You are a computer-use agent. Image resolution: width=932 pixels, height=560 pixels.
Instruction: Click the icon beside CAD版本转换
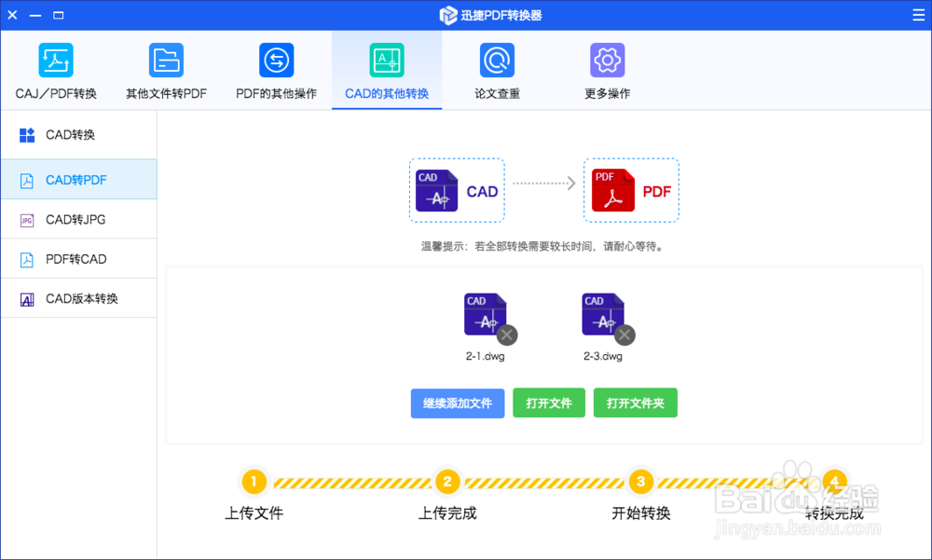point(27,299)
